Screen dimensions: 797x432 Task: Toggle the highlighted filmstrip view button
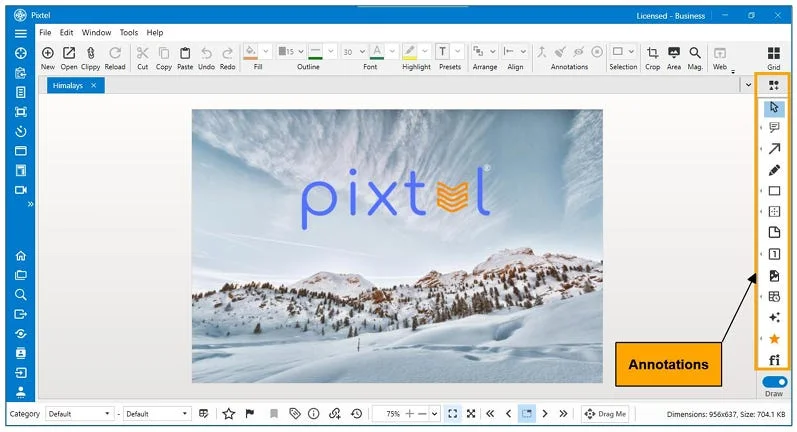click(527, 414)
